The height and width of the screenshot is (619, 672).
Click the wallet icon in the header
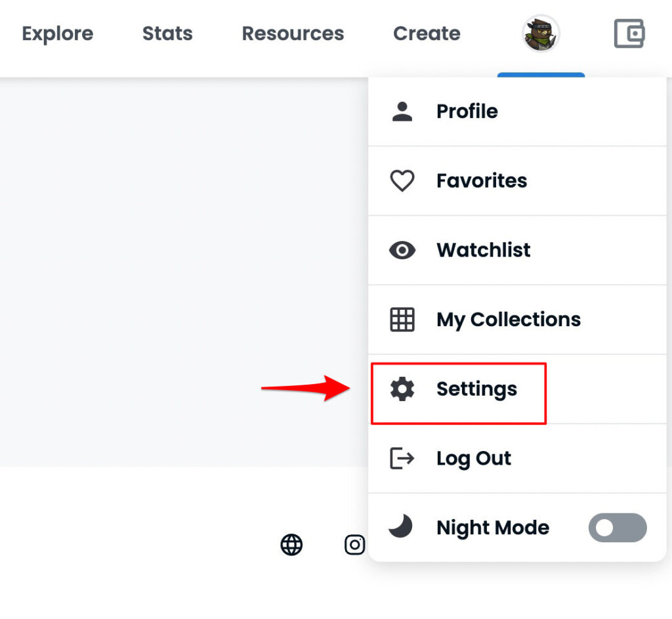coord(629,33)
